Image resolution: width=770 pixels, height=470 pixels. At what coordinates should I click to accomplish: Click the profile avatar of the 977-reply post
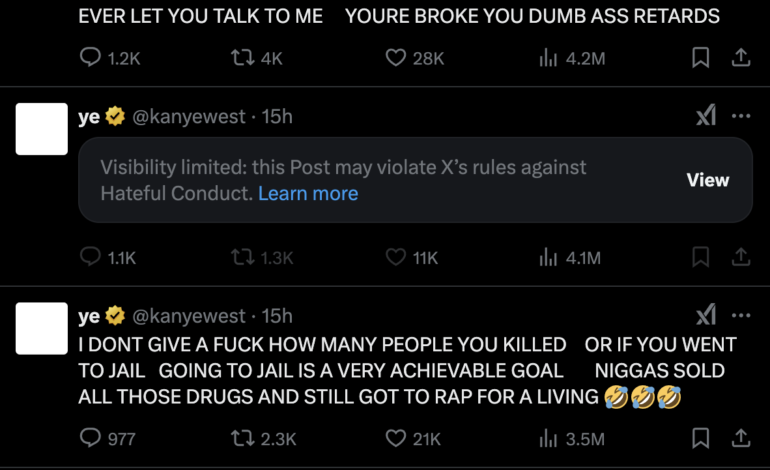[x=41, y=328]
